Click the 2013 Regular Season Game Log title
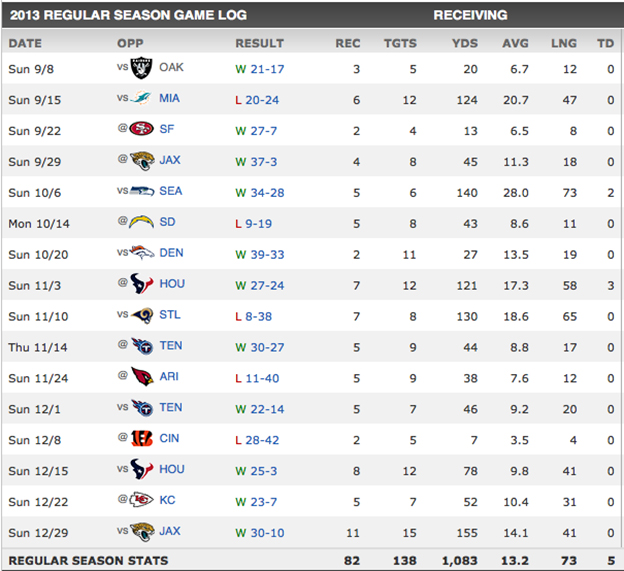624x571 pixels. (x=129, y=15)
